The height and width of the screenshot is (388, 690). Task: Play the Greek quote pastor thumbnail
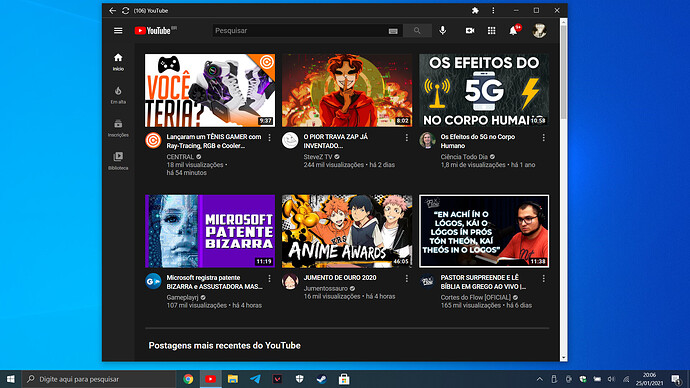click(x=484, y=231)
